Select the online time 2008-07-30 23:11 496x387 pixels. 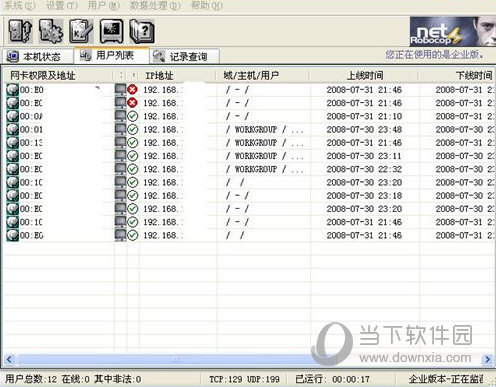(364, 156)
